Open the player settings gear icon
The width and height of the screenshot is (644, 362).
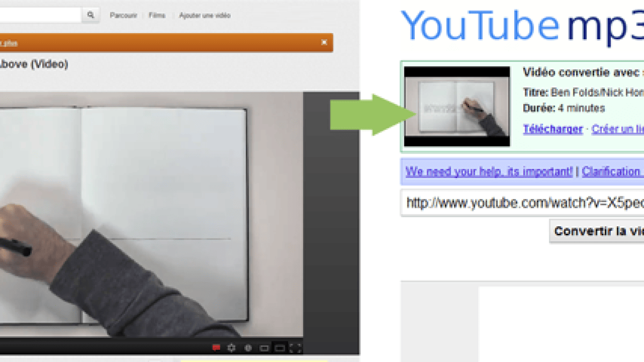[x=232, y=348]
